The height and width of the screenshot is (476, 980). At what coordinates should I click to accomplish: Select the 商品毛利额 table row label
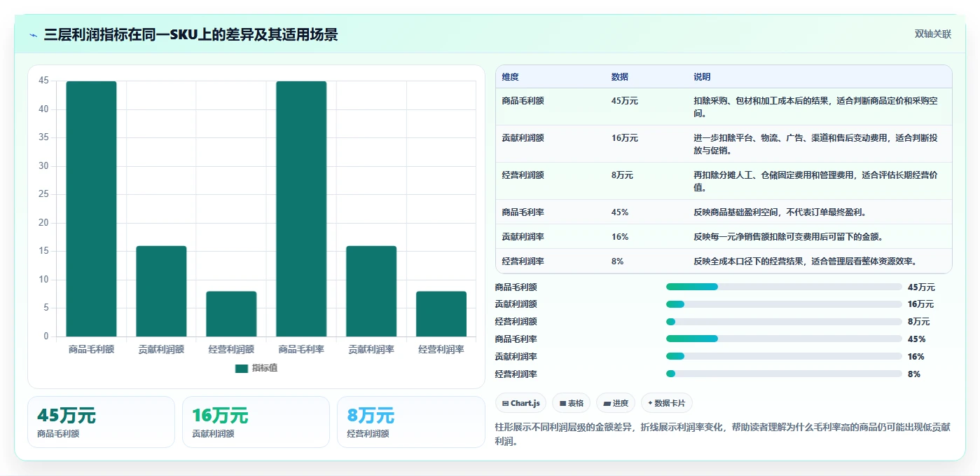pyautogui.click(x=523, y=101)
